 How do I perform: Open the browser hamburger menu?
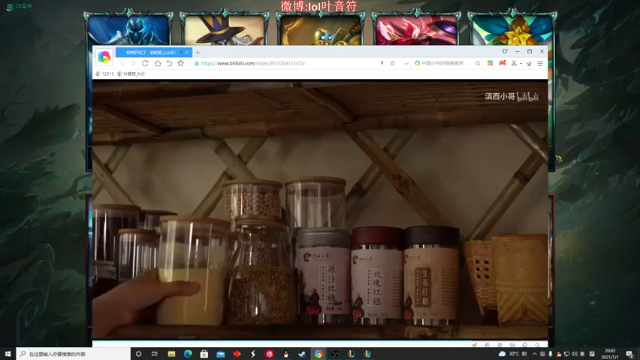coord(540,63)
